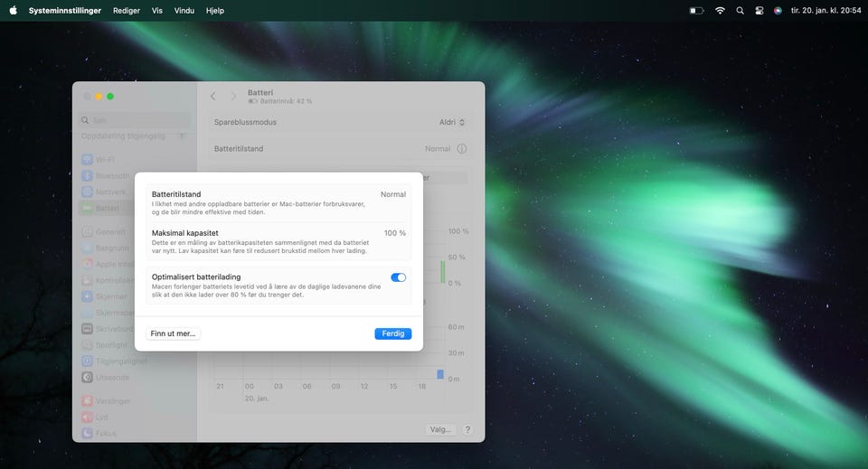Open the Apple Intelligence sidebar icon
Image resolution: width=868 pixels, height=469 pixels.
tap(87, 264)
